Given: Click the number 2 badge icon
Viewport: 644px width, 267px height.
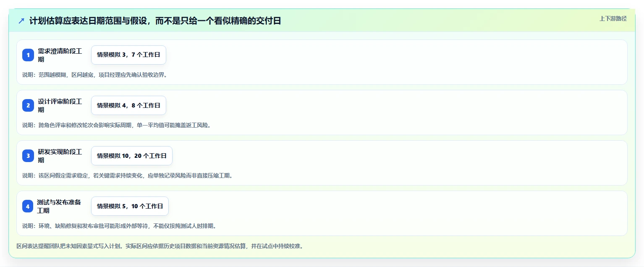Looking at the screenshot, I should (28, 105).
